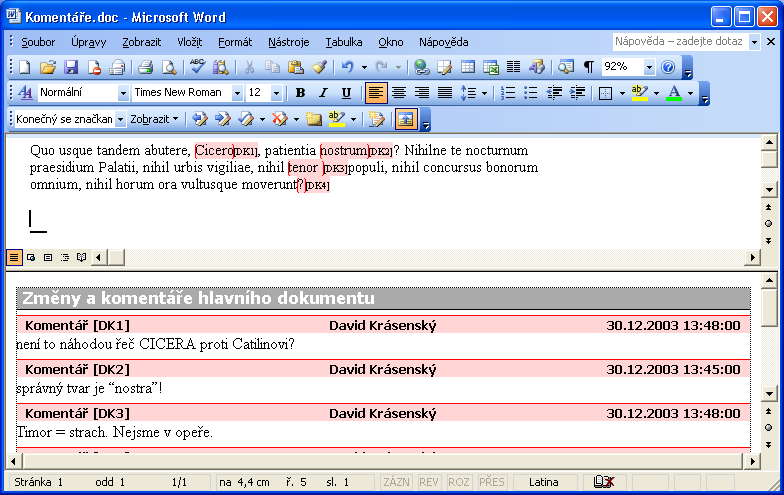This screenshot has height=495, width=784.
Task: Justify the paragraph text
Action: (x=444, y=92)
